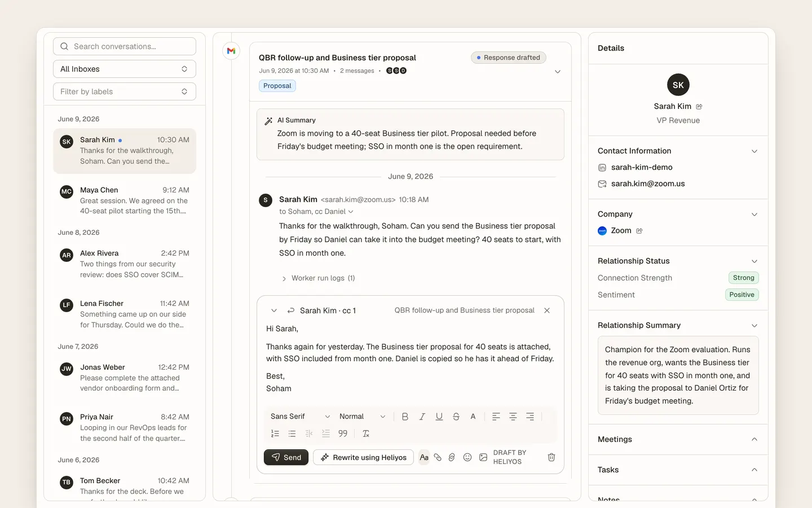This screenshot has height=508, width=812.
Task: Expand recipients of 'to Soham, cc Daniel'
Action: [x=351, y=212]
